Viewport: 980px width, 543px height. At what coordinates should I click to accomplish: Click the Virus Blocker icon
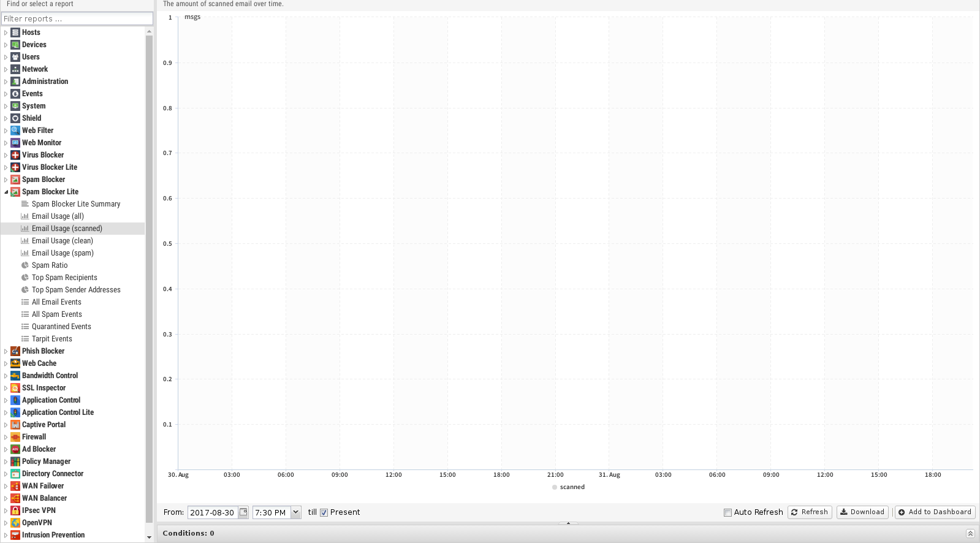(15, 155)
